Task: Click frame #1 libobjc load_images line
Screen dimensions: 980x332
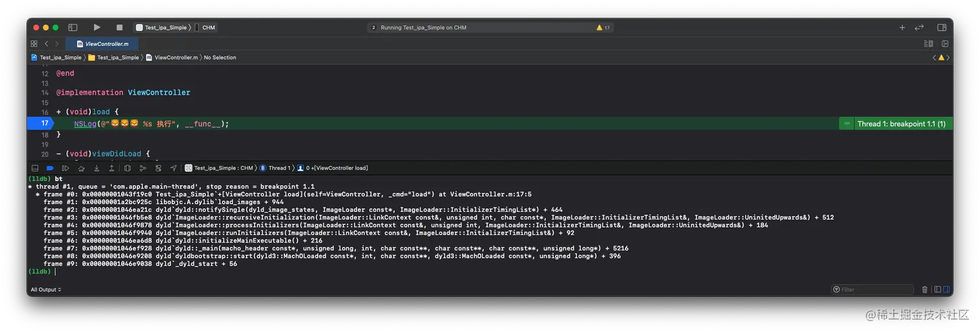Action: [x=163, y=202]
